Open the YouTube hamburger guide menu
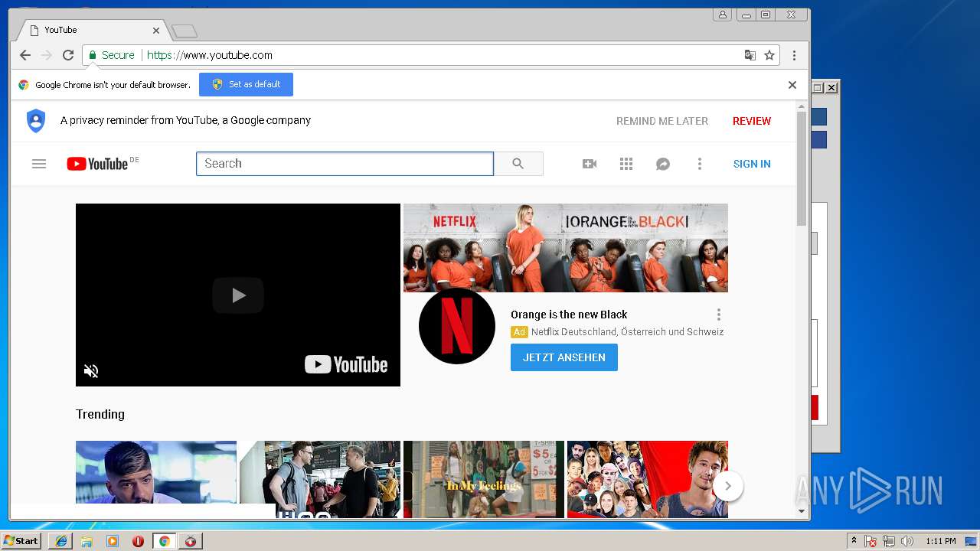This screenshot has height=551, width=980. [39, 164]
